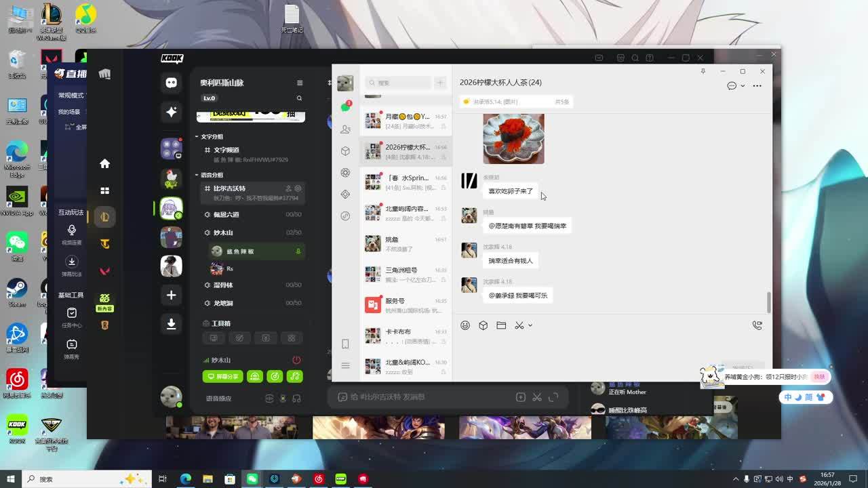Screen dimensions: 868x488
Task: Join the 龙地洞 voice channel
Action: point(251,303)
